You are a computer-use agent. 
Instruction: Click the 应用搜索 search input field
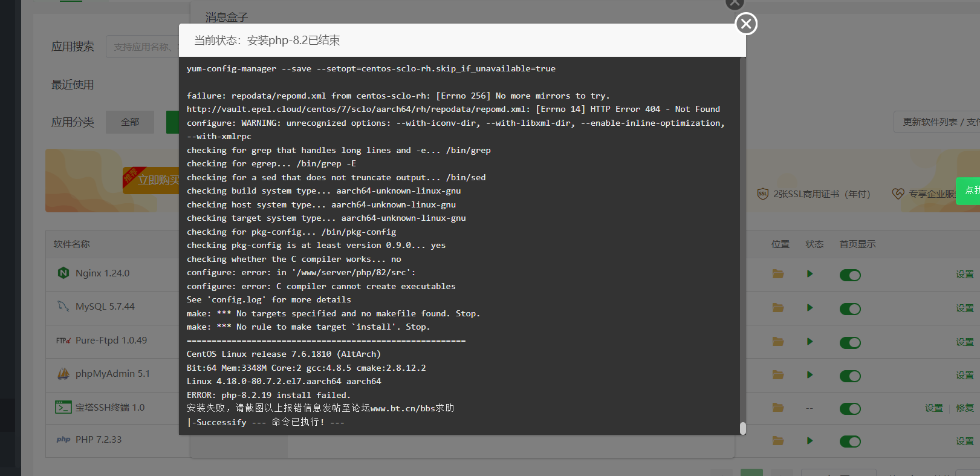point(143,47)
